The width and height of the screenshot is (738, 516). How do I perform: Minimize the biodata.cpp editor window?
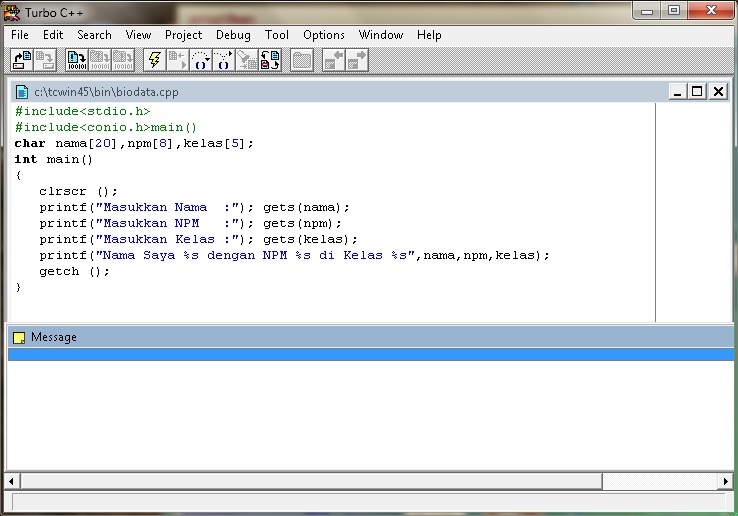point(677,91)
